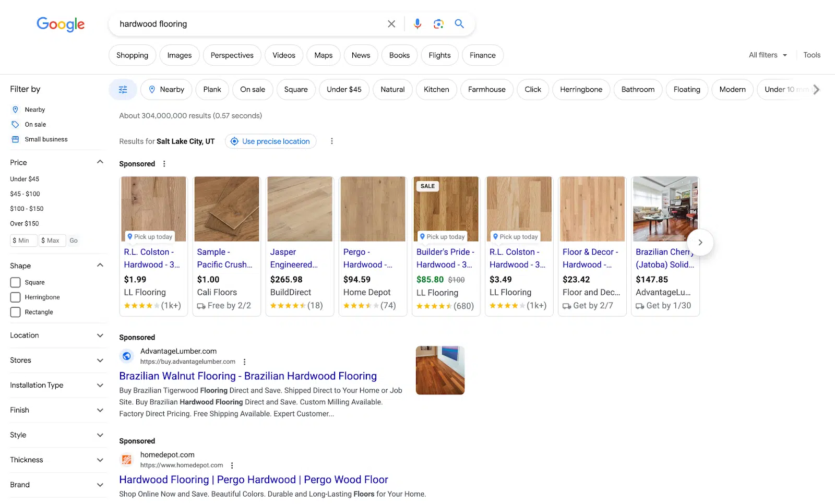
Task: Open the filter sliders icon chip
Action: pyautogui.click(x=123, y=90)
